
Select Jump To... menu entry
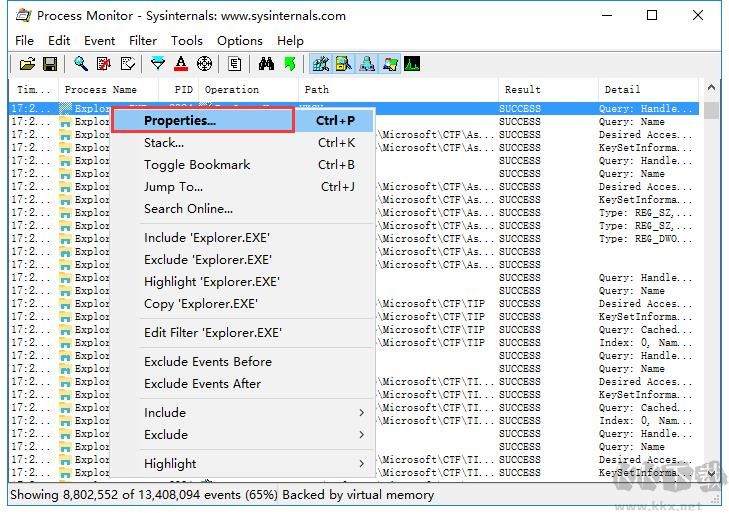click(x=242, y=187)
